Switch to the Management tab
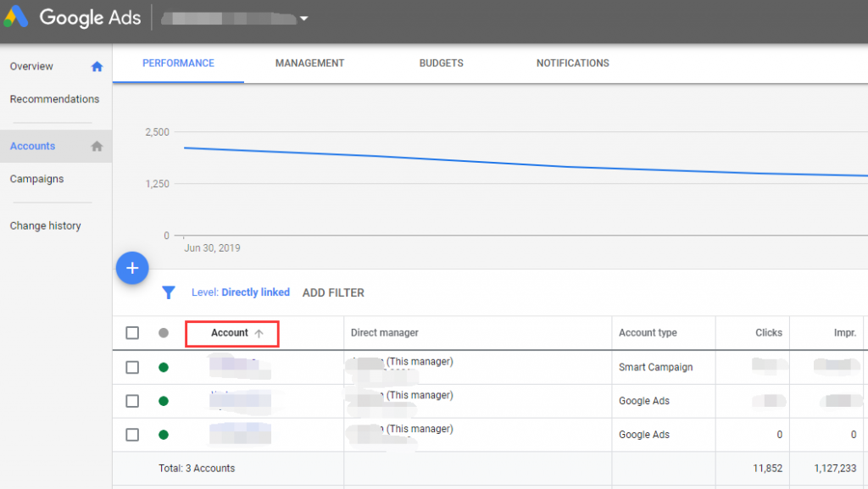 click(309, 63)
